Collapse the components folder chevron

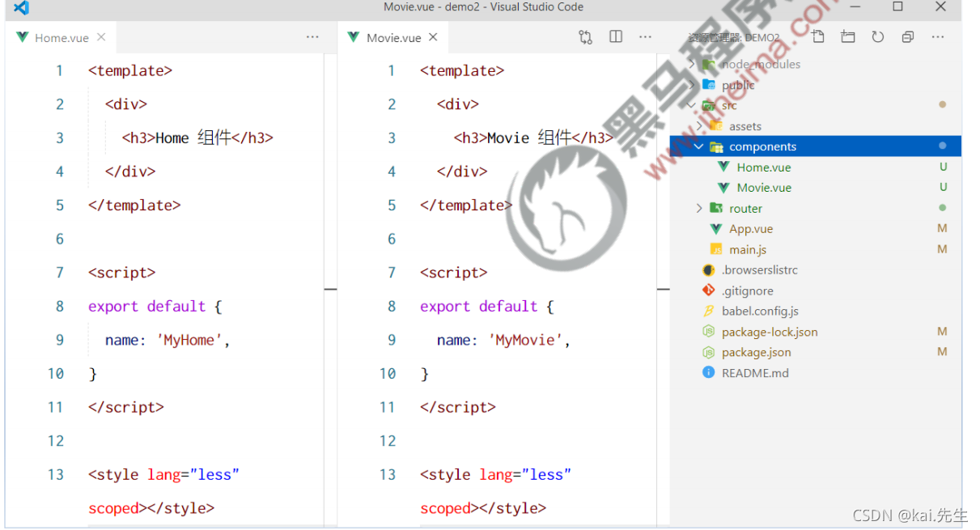699,146
